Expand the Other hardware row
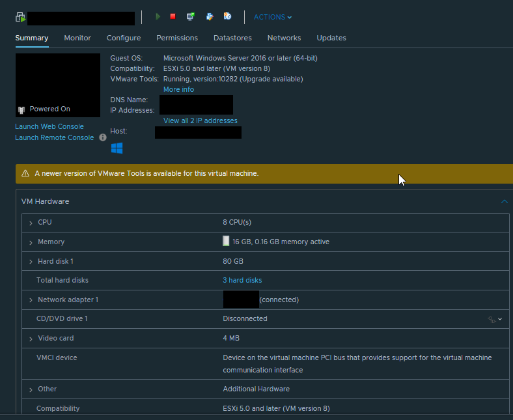 click(31, 389)
